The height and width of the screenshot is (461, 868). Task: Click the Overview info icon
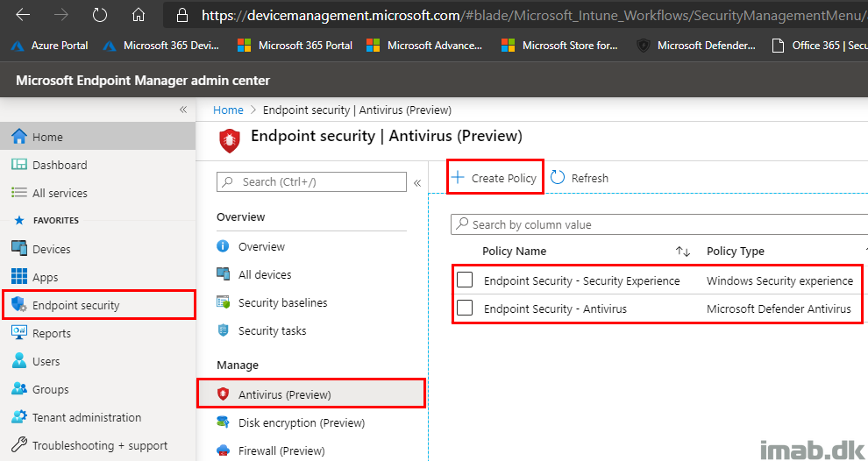tap(223, 246)
